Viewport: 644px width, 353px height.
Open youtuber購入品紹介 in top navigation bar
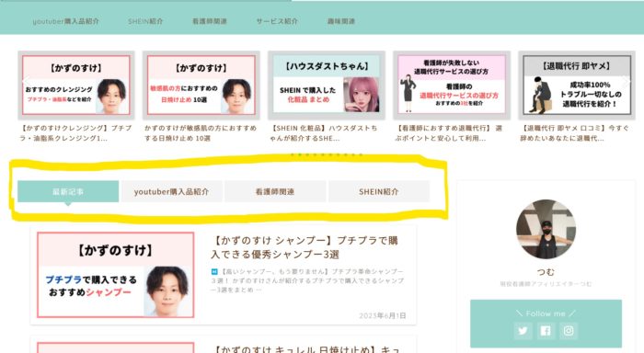click(65, 21)
